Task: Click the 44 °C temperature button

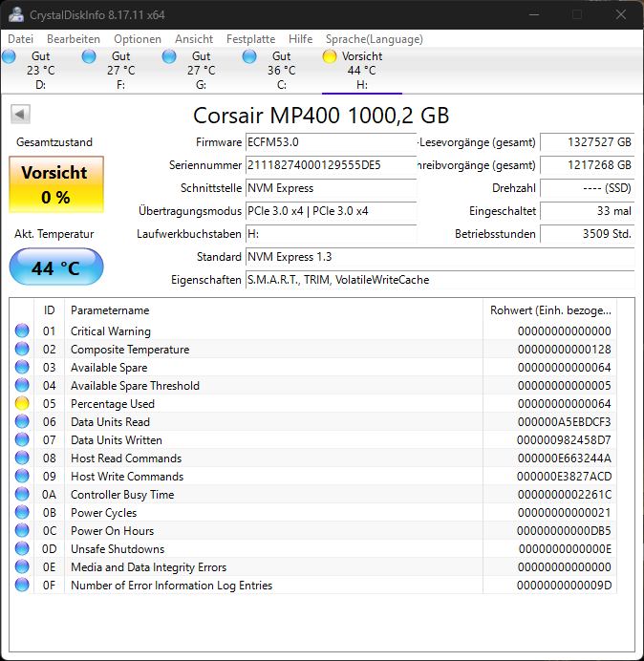Action: (56, 267)
